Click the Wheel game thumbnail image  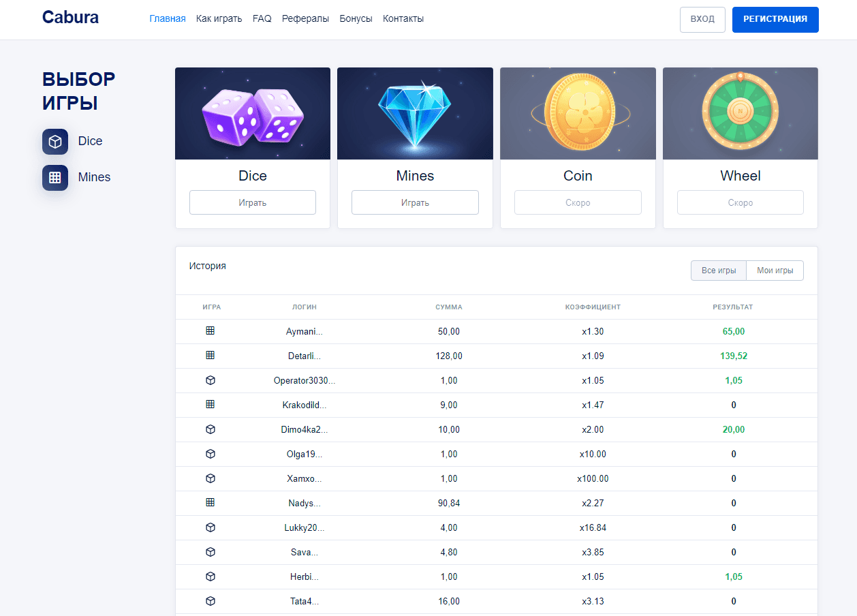[x=740, y=113]
